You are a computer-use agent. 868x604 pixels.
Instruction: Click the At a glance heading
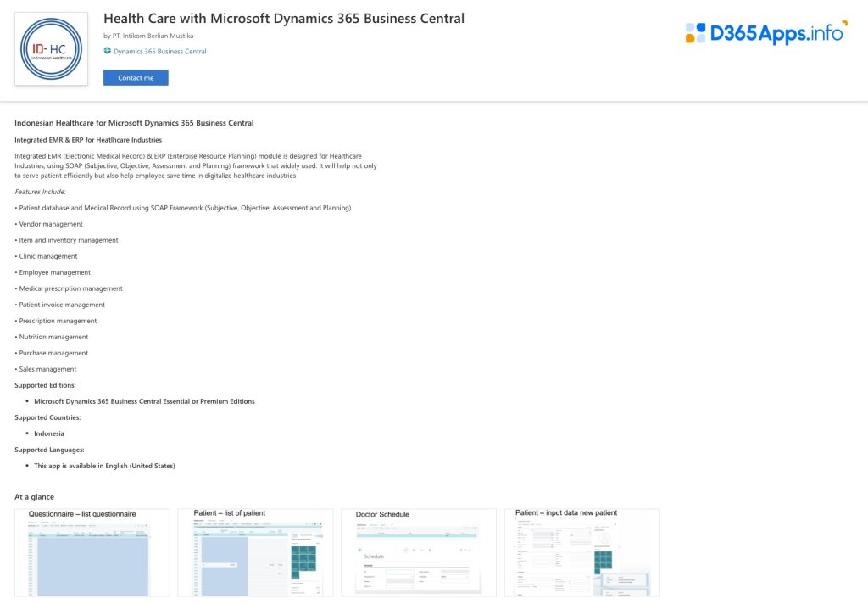point(34,497)
